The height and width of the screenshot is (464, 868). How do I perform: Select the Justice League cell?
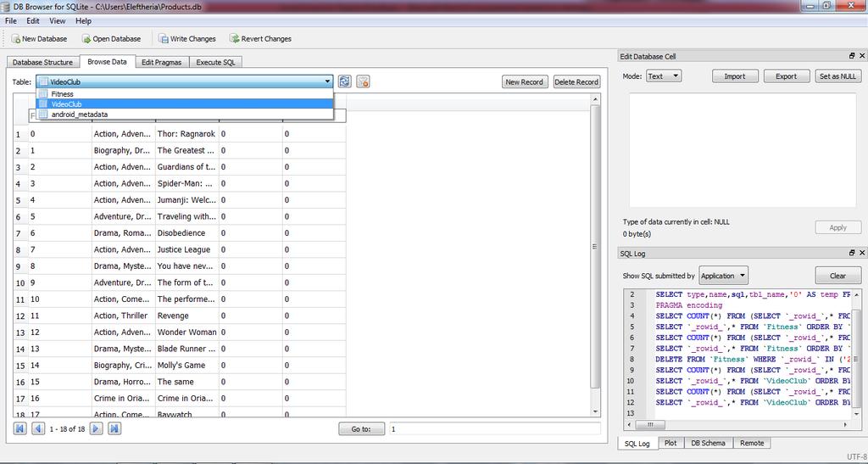pos(187,249)
